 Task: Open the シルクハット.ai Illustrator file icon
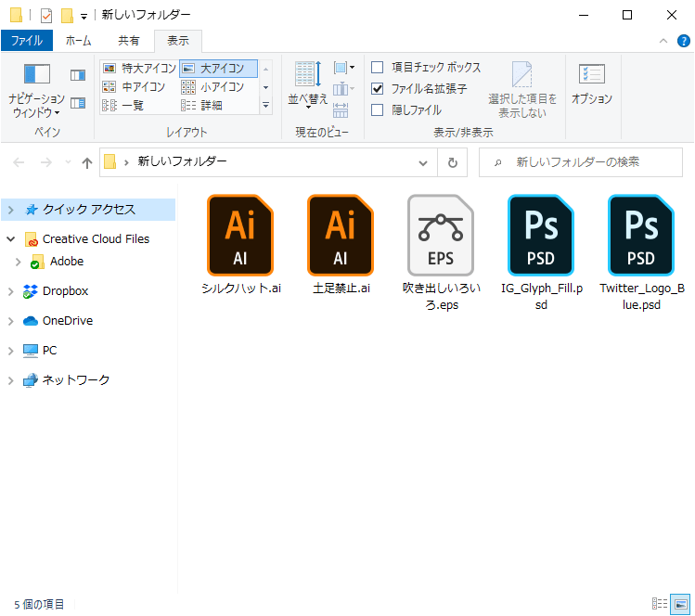coord(239,235)
